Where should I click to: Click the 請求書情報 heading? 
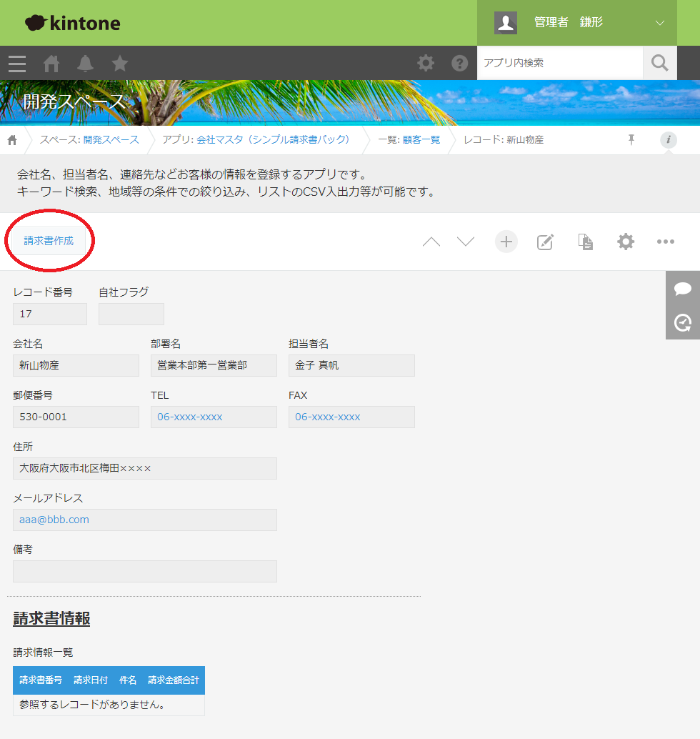[x=51, y=618]
